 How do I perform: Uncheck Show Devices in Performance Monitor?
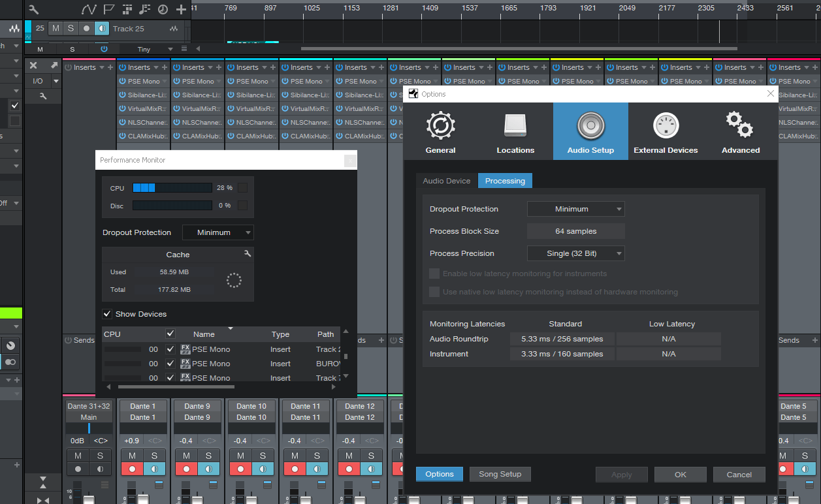[107, 314]
